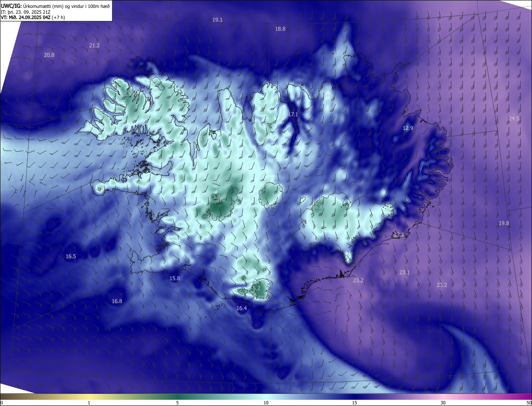This screenshot has width=532, height=406.
Task: Click the 9.4 value label
Action: [x=328, y=96]
